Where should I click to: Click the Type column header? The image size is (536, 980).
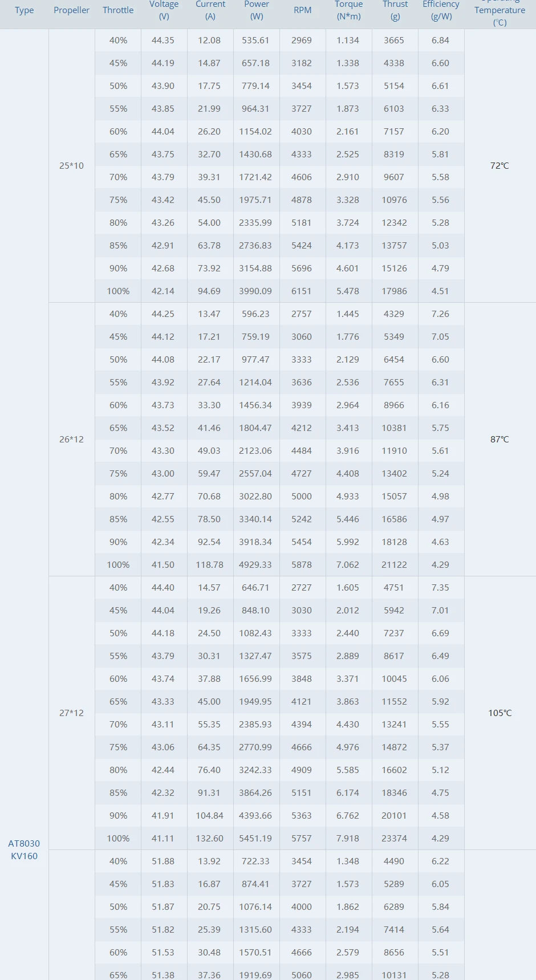tap(24, 10)
